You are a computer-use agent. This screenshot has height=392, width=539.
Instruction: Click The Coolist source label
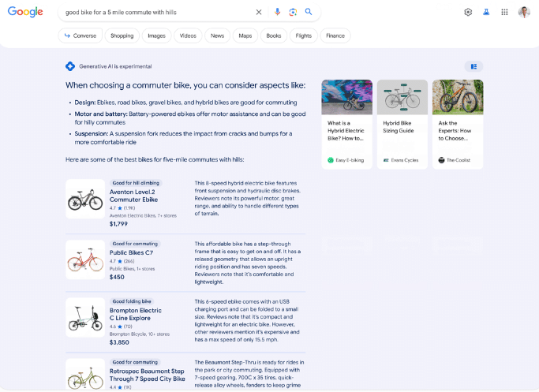(x=455, y=160)
